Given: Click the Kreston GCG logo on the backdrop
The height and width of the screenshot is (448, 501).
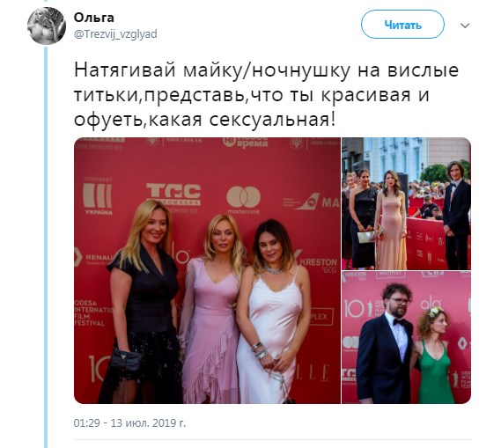Looking at the screenshot, I should coord(318,263).
